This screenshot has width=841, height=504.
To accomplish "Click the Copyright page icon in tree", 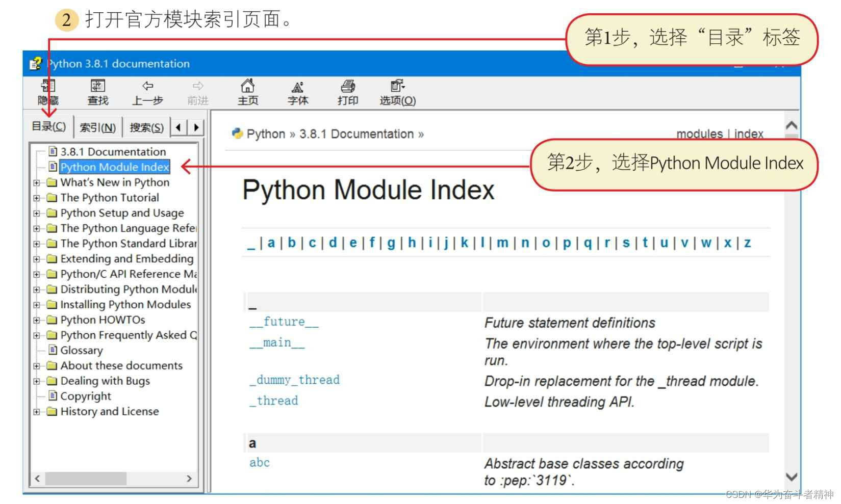I will (x=53, y=395).
